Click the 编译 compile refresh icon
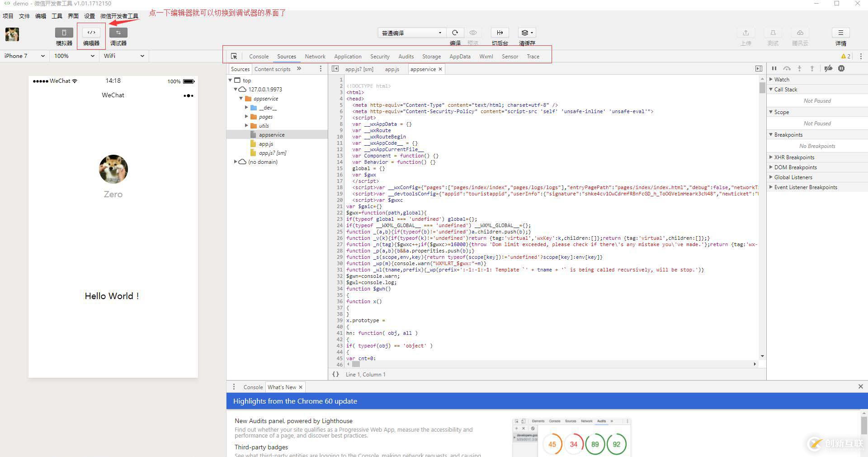The height and width of the screenshot is (457, 868). coord(455,33)
